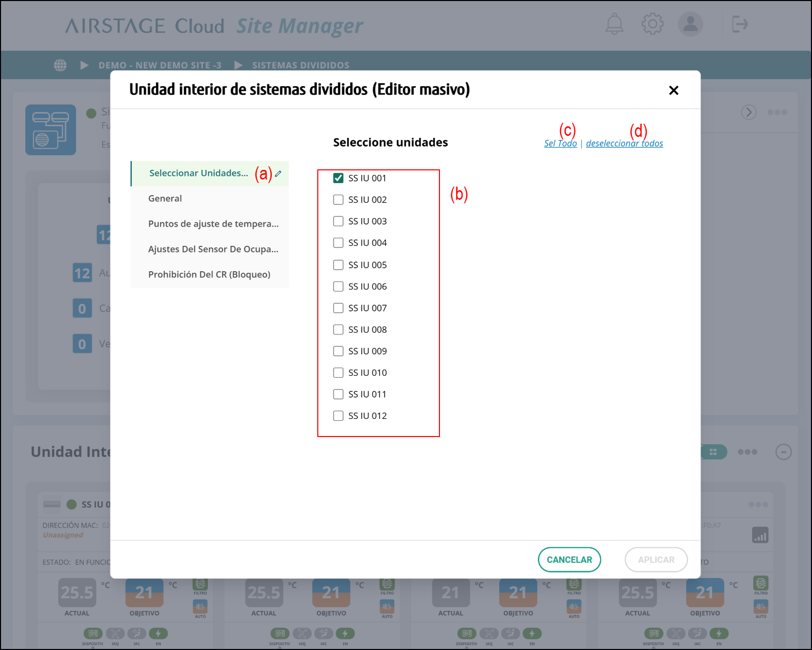Open the General settings tab
The width and height of the screenshot is (812, 650).
165,199
